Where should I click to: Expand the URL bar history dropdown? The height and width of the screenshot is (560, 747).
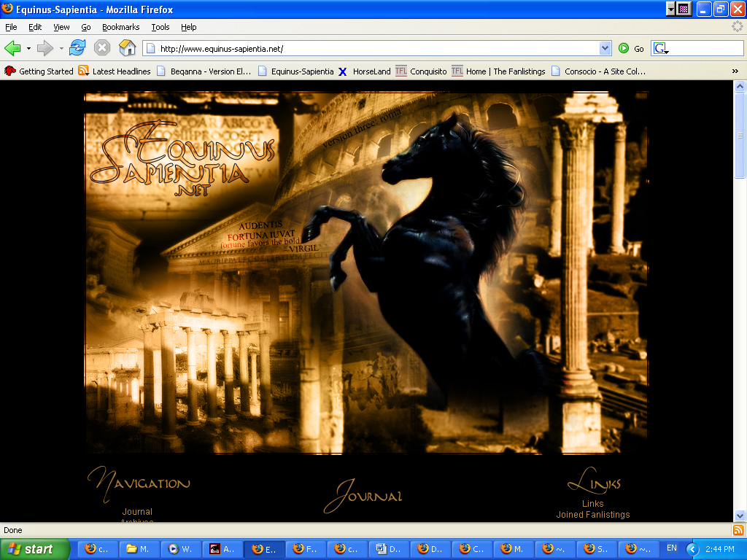(x=605, y=48)
